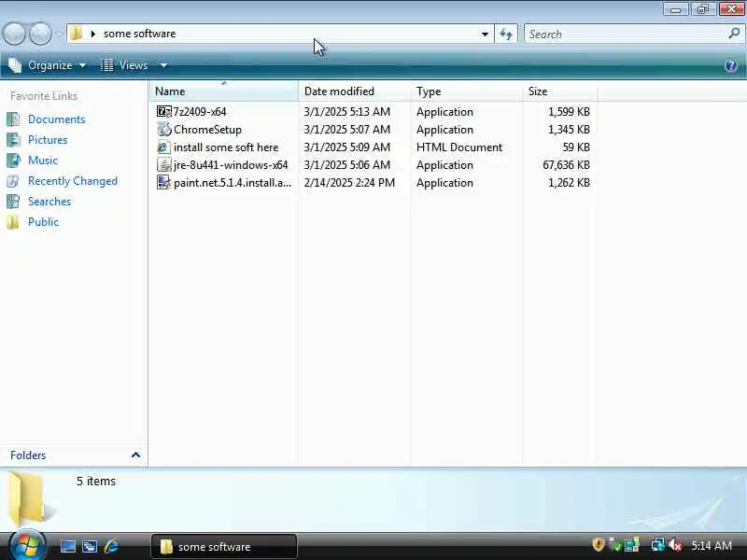The width and height of the screenshot is (747, 560).
Task: Click the 2/14/2025 2:24 PM date cell
Action: pyautogui.click(x=349, y=182)
